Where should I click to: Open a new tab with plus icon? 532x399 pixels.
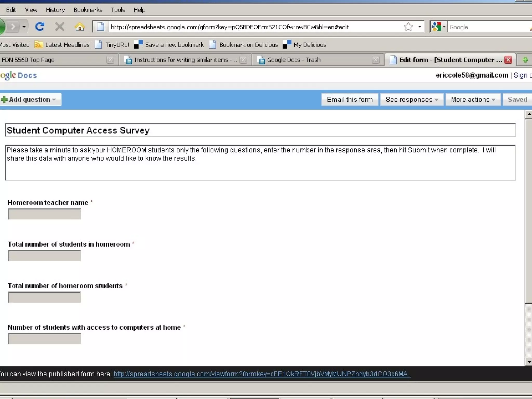click(525, 60)
